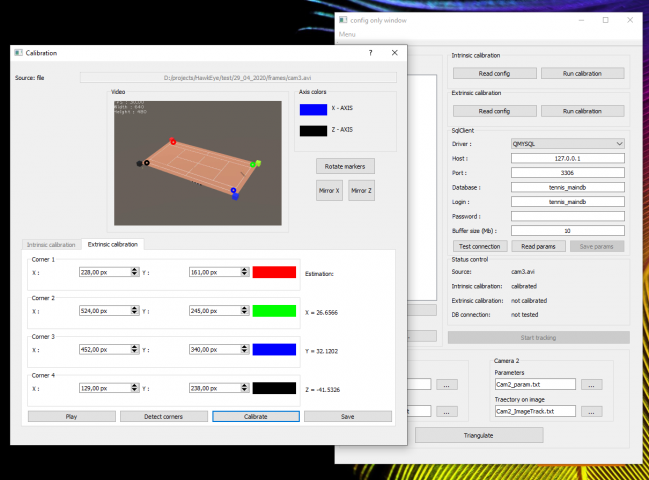
Task: Save the extrinsic calibration corners
Action: pyautogui.click(x=348, y=416)
